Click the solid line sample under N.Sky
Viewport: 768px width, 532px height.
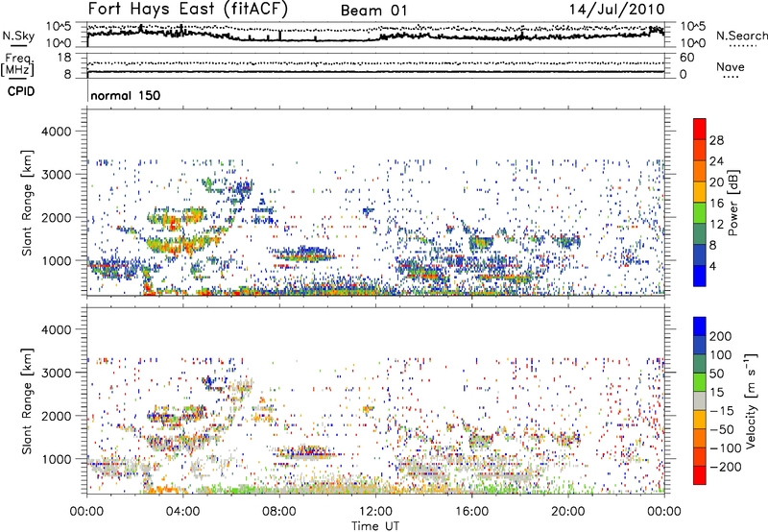tap(18, 45)
